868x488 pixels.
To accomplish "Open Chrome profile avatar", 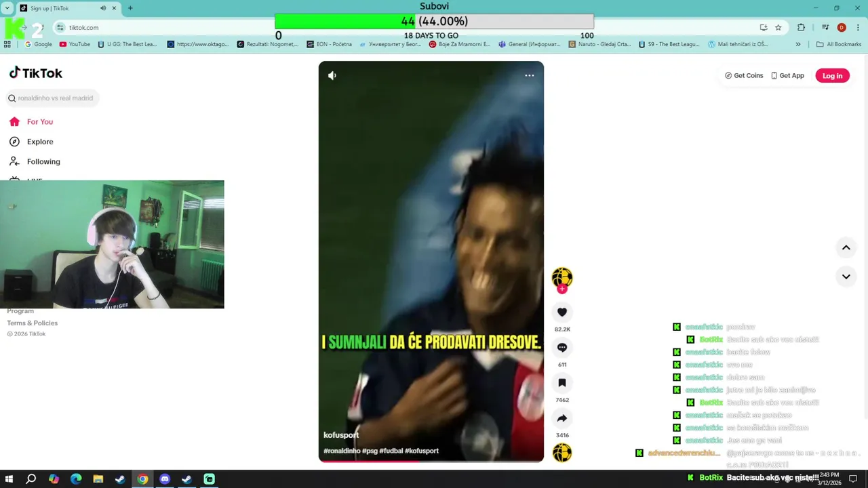I will tap(842, 28).
